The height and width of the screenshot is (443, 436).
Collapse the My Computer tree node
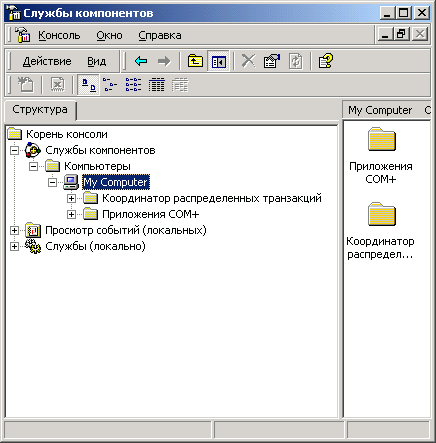[52, 182]
